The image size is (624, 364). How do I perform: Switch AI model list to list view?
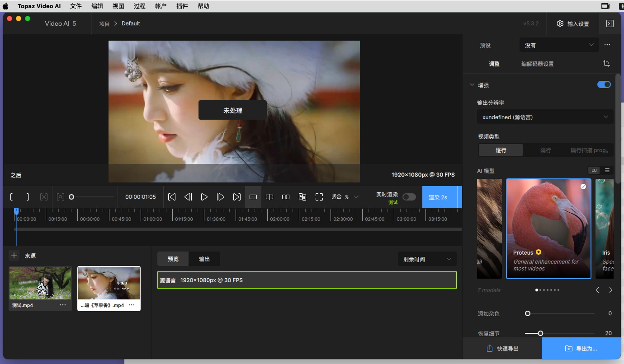coord(607,170)
